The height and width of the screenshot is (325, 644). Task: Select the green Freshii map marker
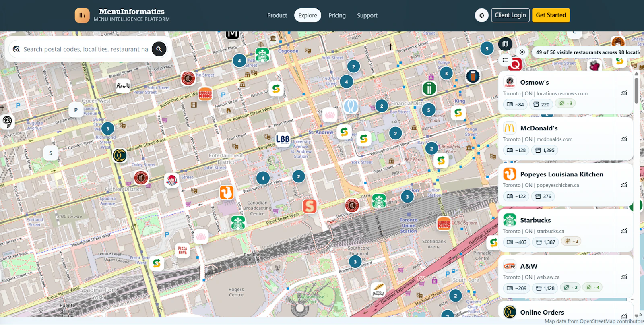429,88
